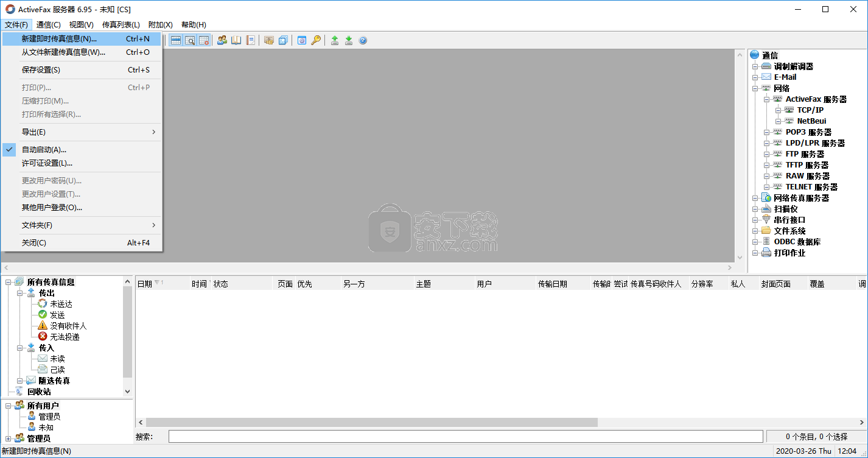
Task: Click the warning triangle icon beside 没有收件人
Action: click(43, 326)
